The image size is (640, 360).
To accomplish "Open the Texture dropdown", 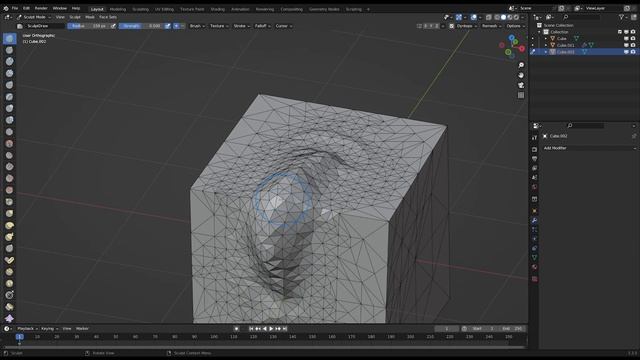I will pyautogui.click(x=219, y=26).
